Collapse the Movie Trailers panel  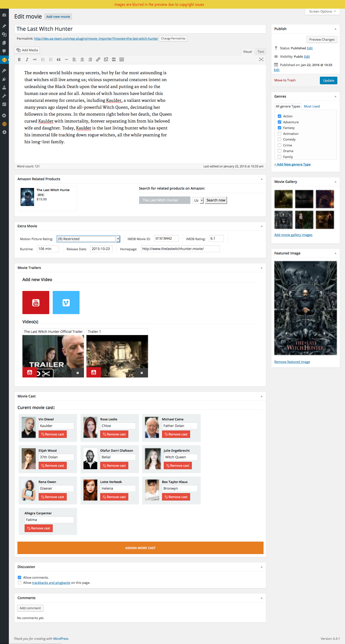pyautogui.click(x=261, y=268)
